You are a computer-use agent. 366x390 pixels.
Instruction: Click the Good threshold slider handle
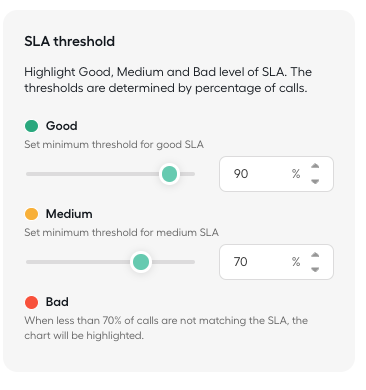169,174
